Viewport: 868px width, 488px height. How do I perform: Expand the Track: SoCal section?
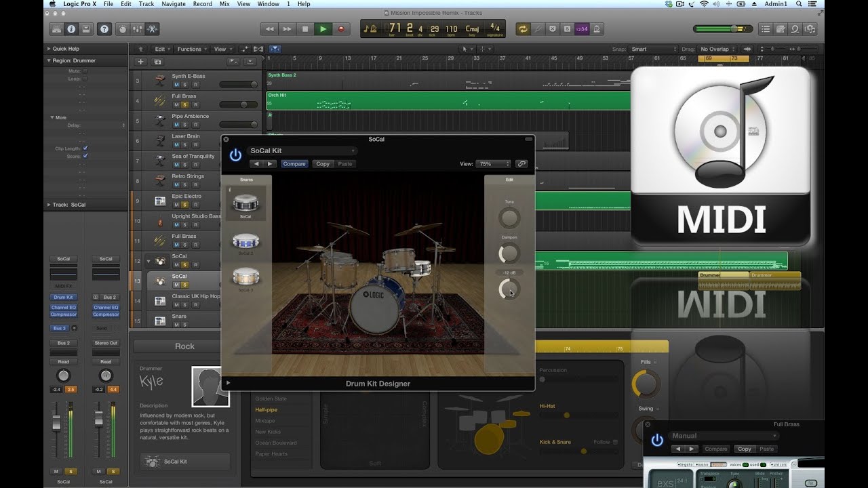[49, 204]
